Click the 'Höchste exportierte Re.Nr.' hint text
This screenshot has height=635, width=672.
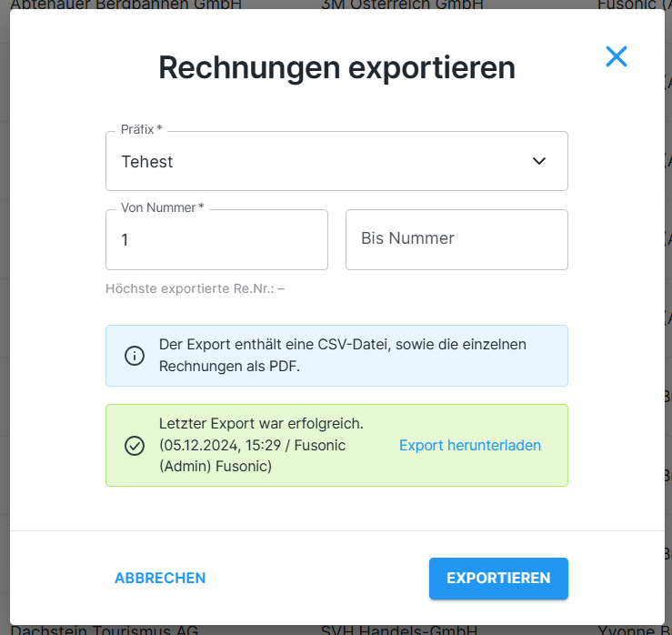tap(196, 289)
